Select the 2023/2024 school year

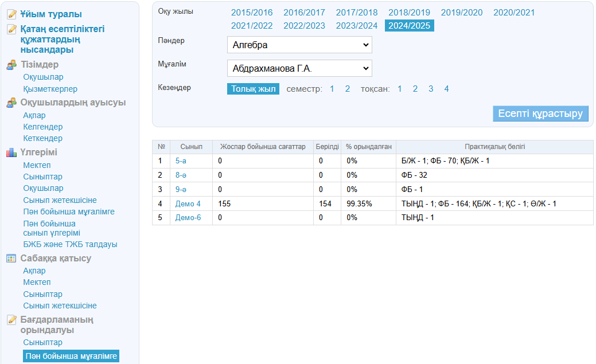pyautogui.click(x=357, y=26)
